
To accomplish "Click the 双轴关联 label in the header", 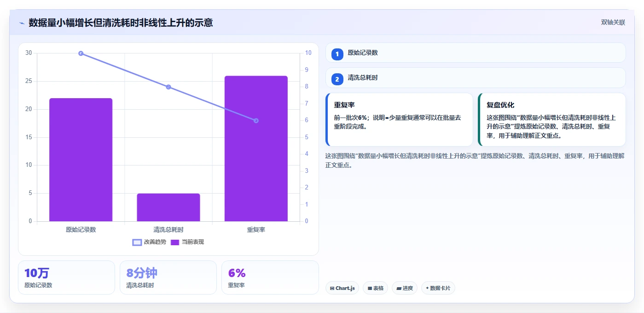I will [x=613, y=22].
